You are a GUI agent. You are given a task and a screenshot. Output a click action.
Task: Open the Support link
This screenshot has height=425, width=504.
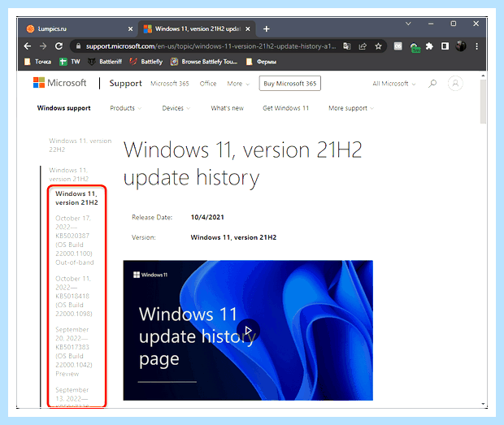point(125,83)
